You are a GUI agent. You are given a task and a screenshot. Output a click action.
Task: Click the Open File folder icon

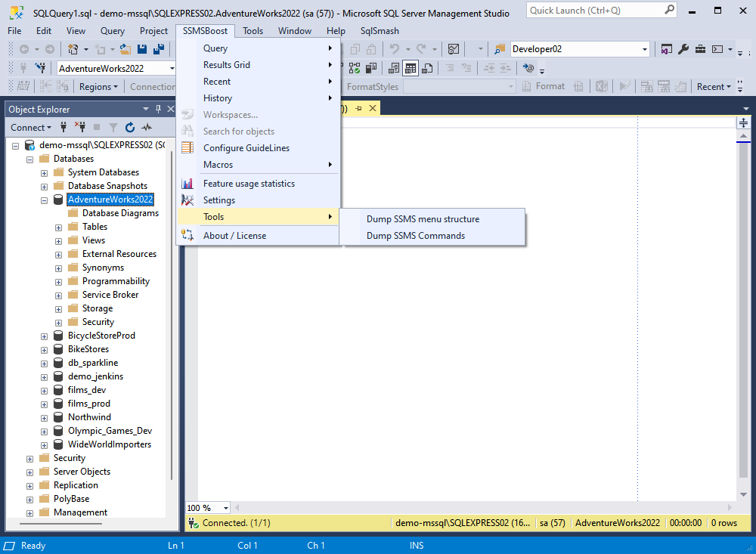pos(125,49)
